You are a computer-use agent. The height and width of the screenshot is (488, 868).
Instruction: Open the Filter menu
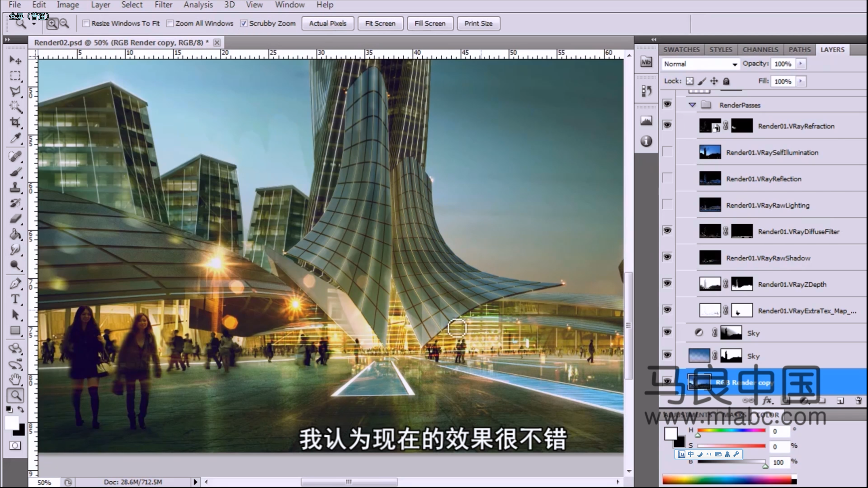pos(163,5)
